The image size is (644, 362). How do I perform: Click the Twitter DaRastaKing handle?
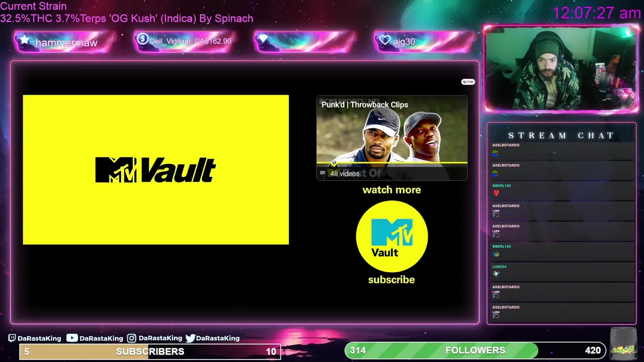[218, 338]
